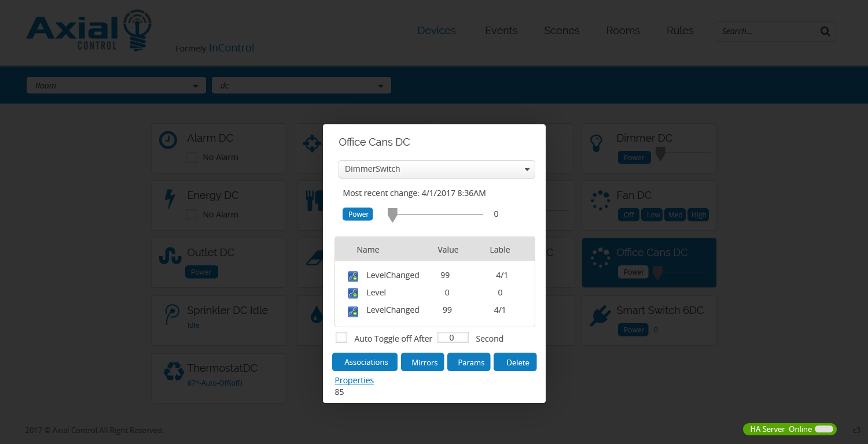Image resolution: width=868 pixels, height=444 pixels.
Task: Click the dialog's dimmer level slider handle
Action: (392, 215)
